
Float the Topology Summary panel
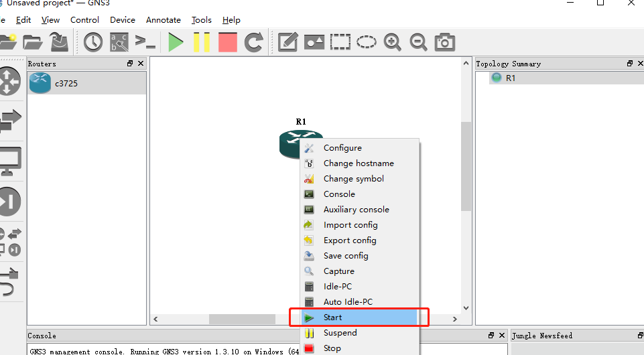[630, 63]
